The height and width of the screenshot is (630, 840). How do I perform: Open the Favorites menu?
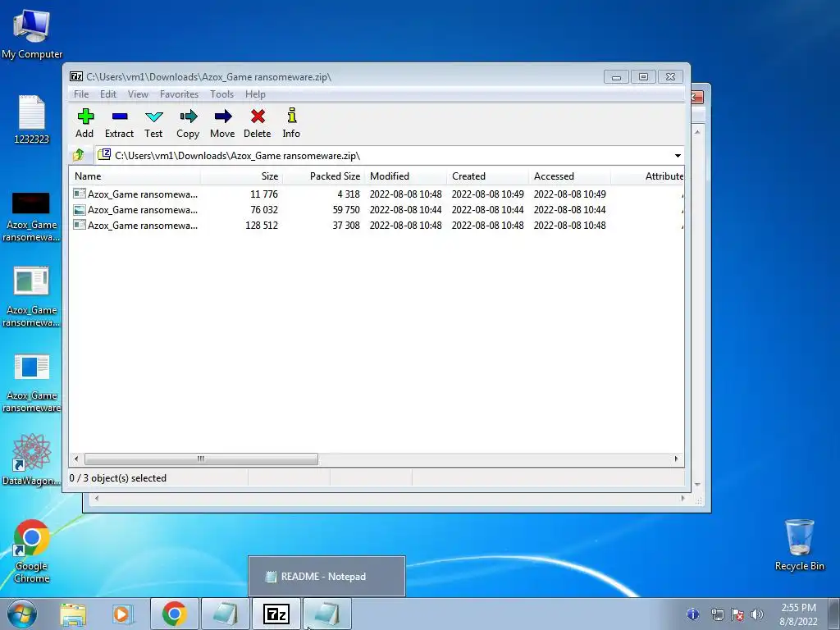[179, 94]
